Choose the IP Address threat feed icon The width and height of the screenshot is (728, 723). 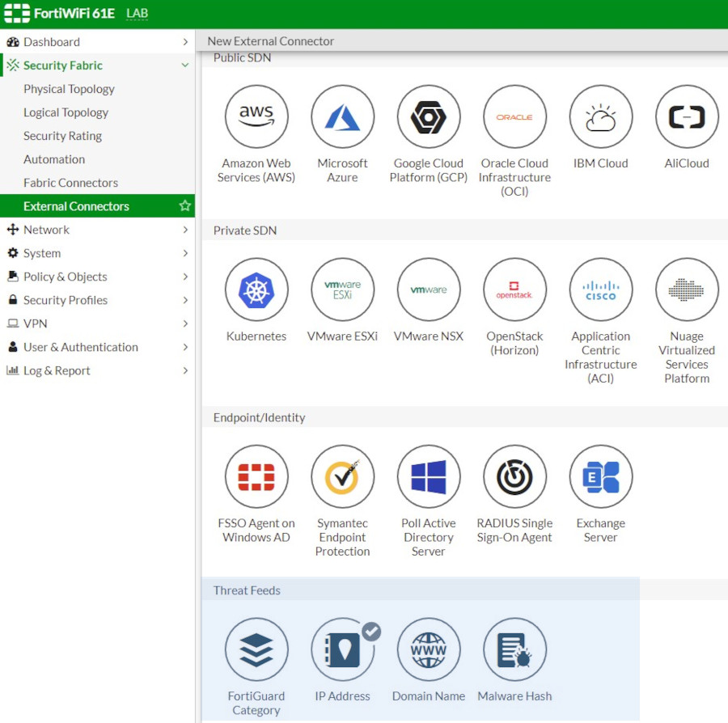tap(343, 649)
